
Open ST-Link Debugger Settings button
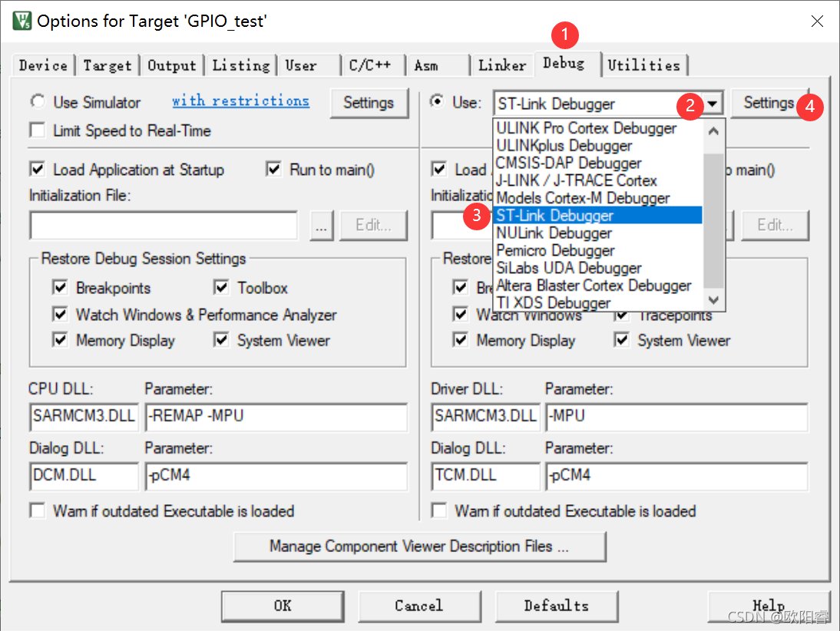769,102
